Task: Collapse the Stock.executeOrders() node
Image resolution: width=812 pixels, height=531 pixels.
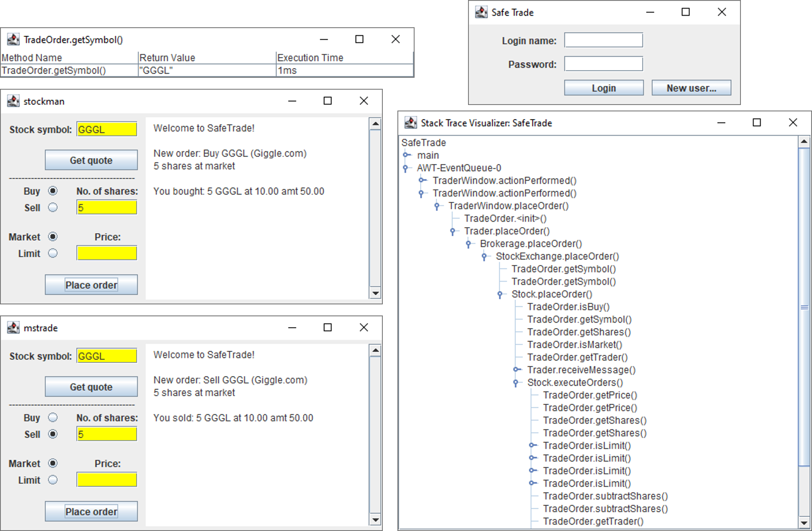Action: pos(516,383)
